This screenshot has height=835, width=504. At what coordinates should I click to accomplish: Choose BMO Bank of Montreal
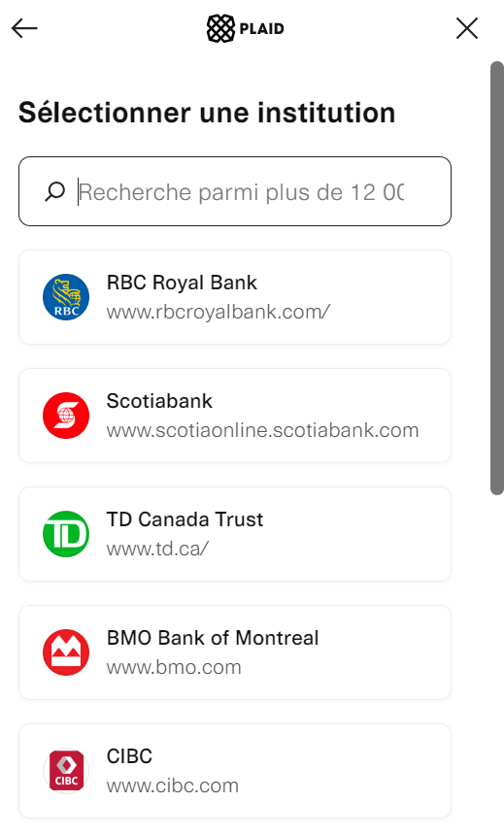pos(235,652)
